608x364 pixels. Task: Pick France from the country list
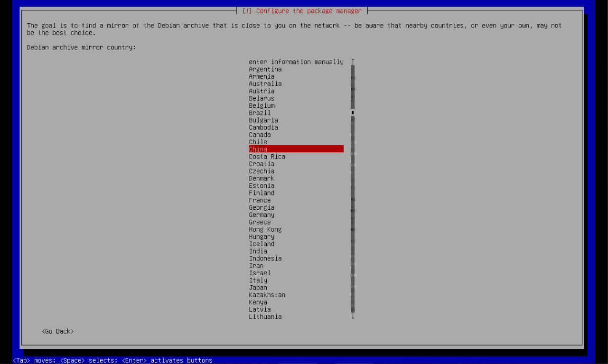pyautogui.click(x=260, y=200)
